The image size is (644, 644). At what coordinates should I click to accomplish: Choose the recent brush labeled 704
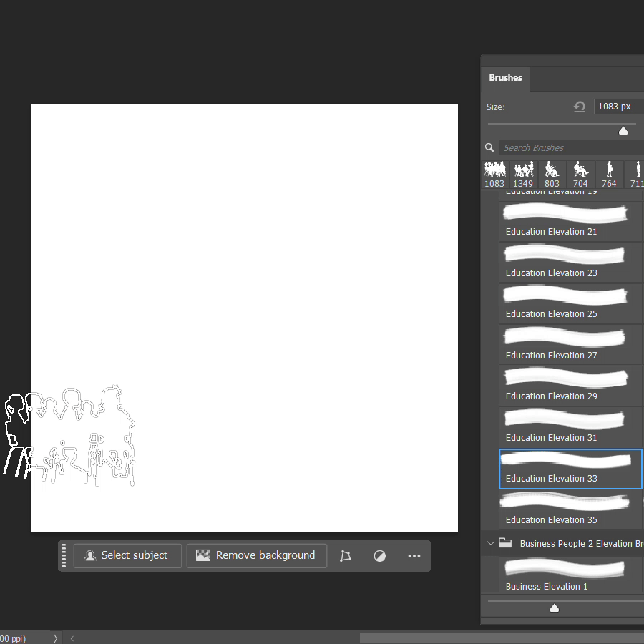[x=580, y=174]
